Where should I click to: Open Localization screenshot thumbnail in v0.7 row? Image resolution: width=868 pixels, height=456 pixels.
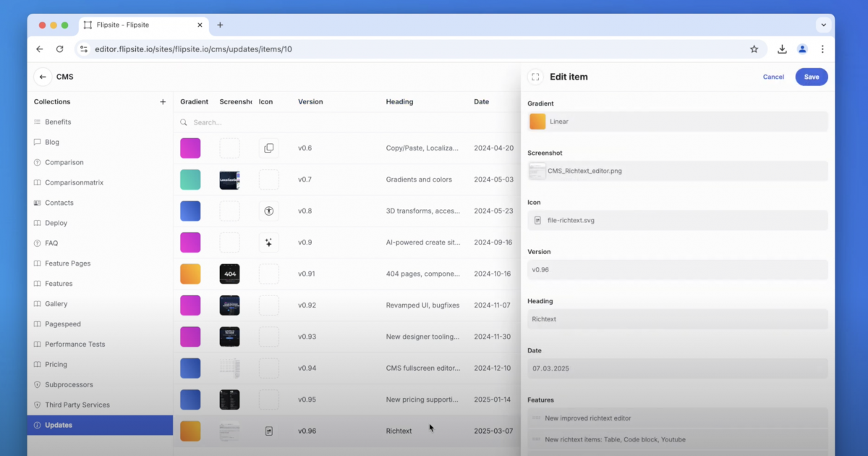coord(229,180)
